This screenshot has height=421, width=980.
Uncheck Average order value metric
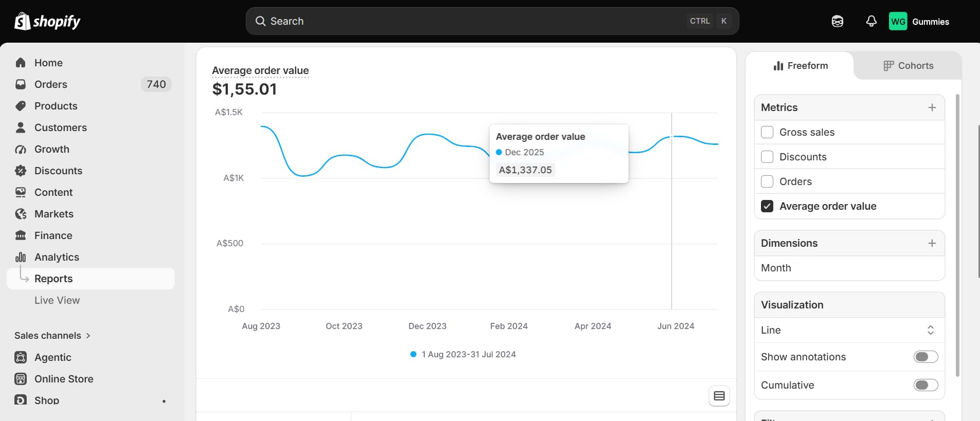[x=767, y=206]
